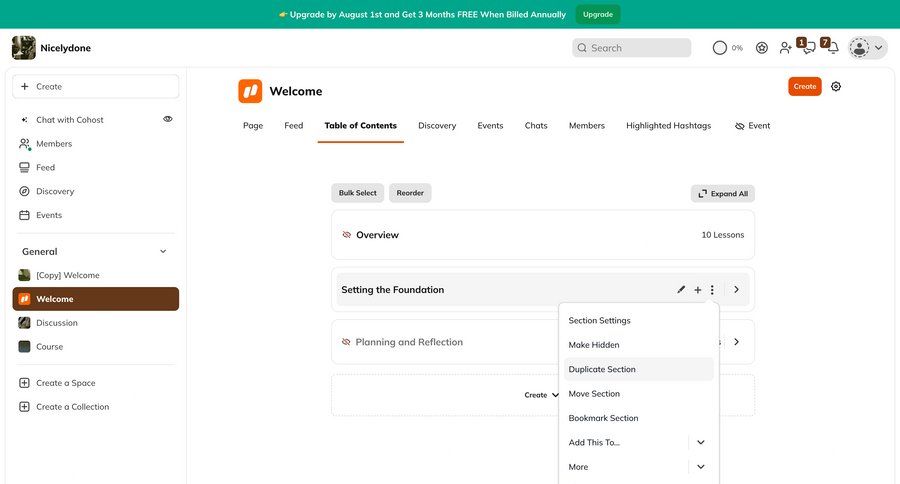Switch to the Discovery tab

(437, 125)
